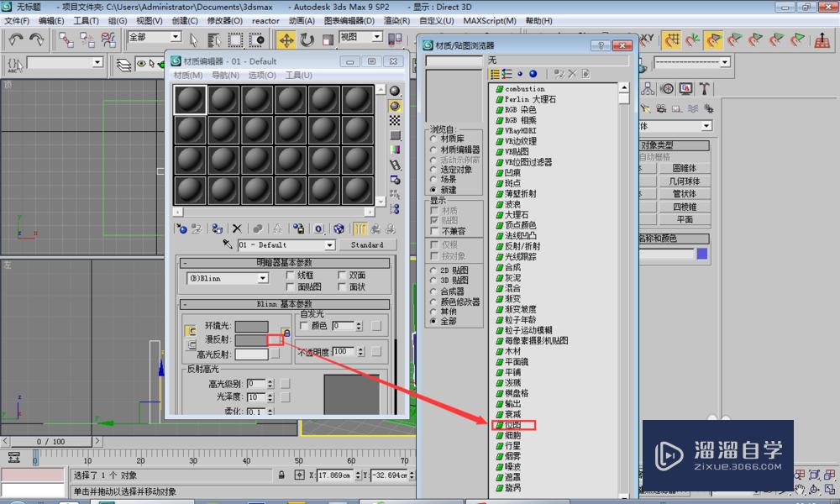Click the 几何球体 object button
This screenshot has height=504, width=840.
[684, 181]
